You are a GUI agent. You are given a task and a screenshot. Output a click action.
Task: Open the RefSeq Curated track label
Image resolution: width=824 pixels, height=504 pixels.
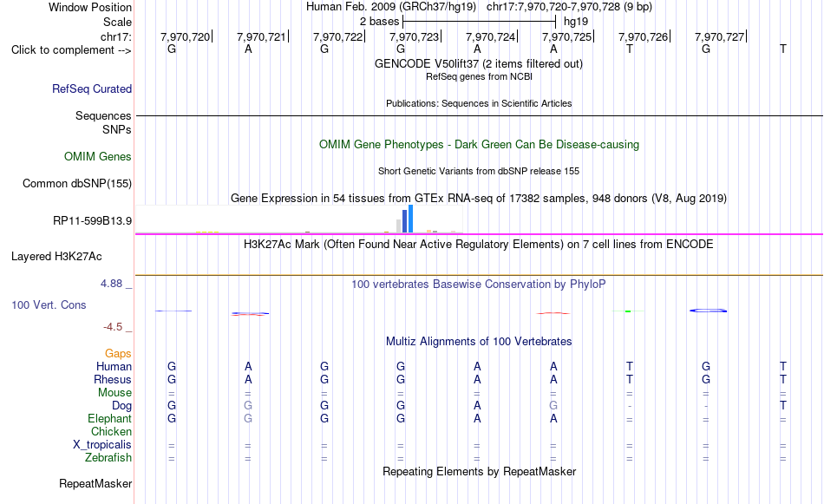(92, 88)
